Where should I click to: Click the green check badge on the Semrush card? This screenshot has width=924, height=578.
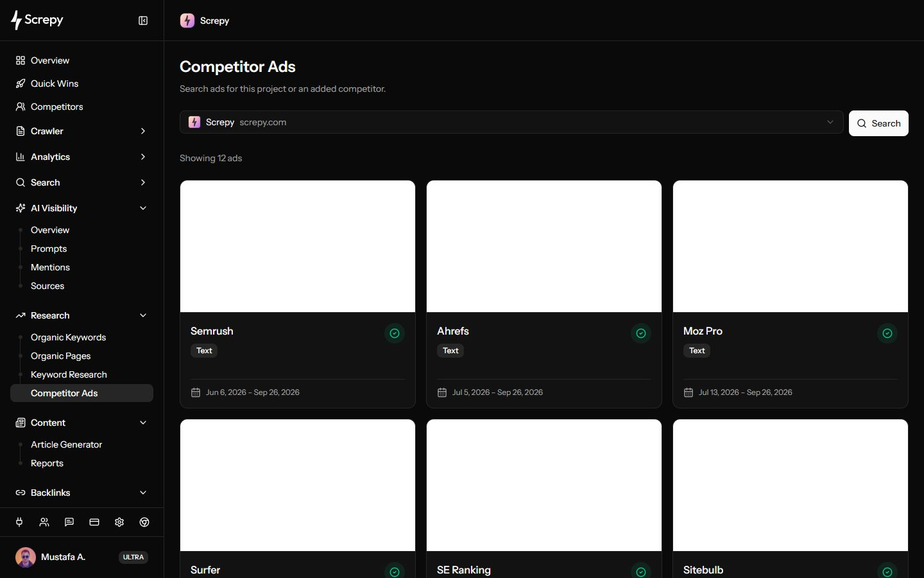[x=395, y=333]
